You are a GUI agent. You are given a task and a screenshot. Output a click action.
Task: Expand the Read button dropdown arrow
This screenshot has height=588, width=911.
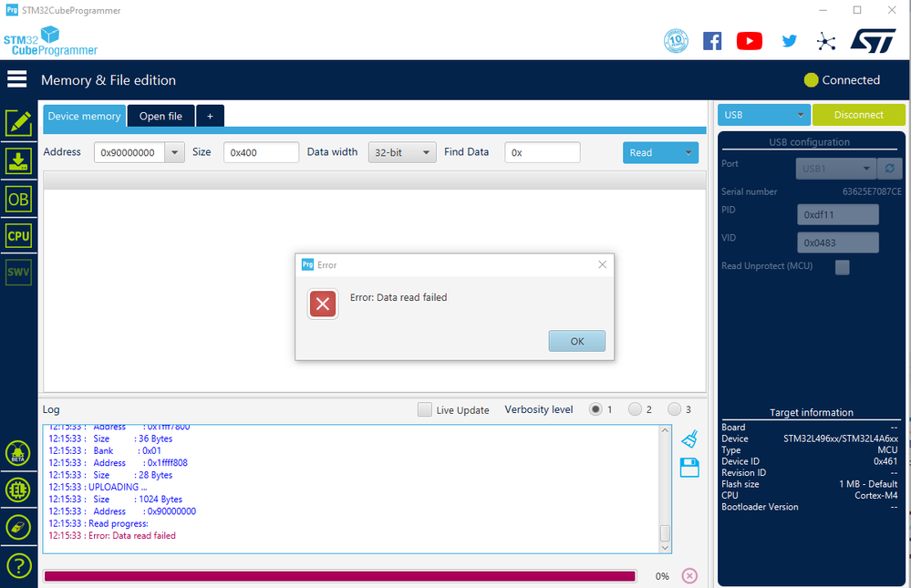click(688, 153)
